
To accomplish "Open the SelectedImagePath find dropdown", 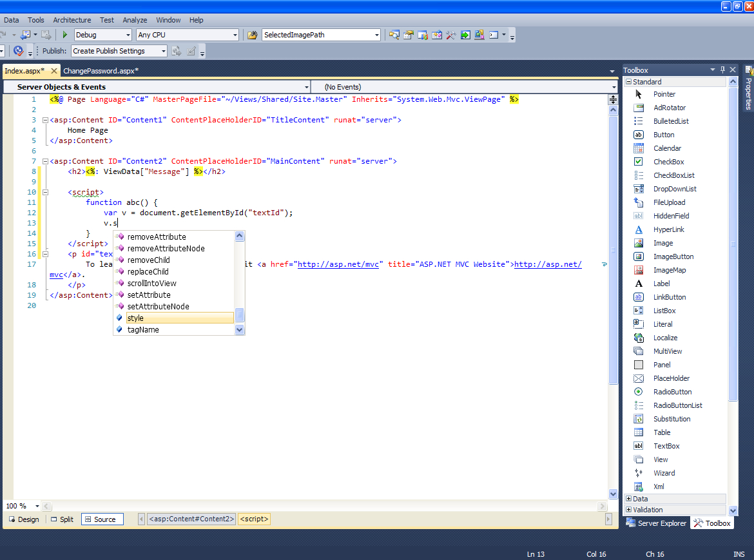I will 376,35.
